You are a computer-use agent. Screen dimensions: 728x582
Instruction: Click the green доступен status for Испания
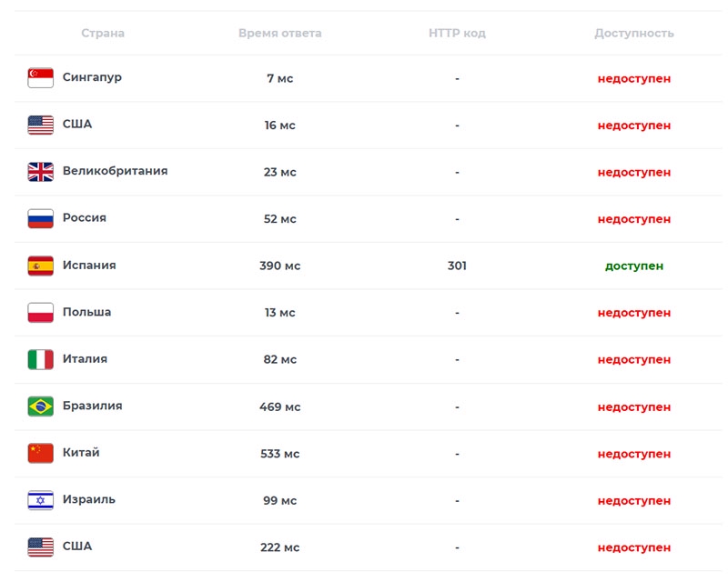[x=634, y=266]
